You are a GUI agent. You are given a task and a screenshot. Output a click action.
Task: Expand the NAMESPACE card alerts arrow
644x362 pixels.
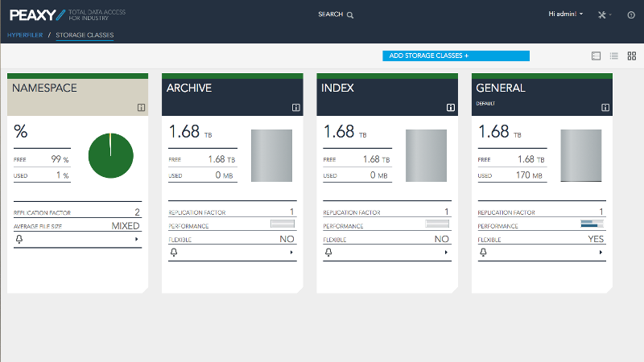point(137,240)
